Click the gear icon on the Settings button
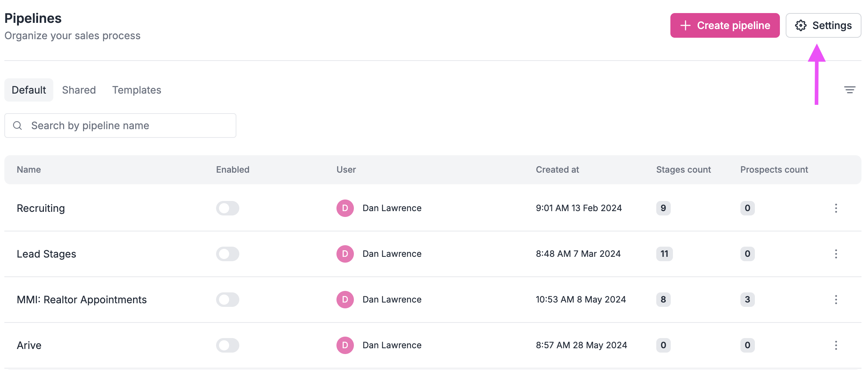This screenshot has height=370, width=868. coord(801,25)
